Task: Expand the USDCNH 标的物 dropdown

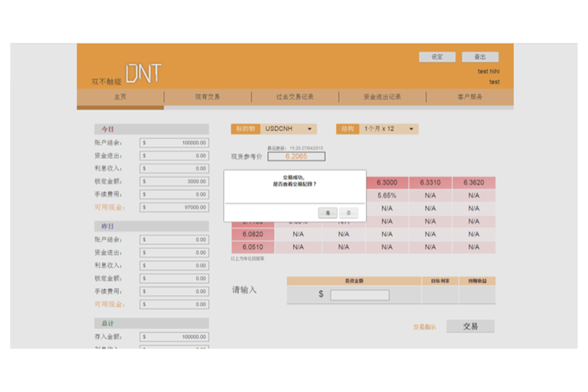Action: (289, 129)
